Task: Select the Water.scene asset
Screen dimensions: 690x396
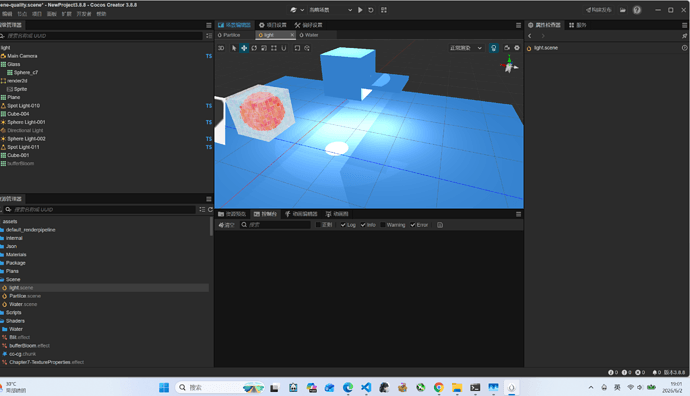Action: coord(23,304)
